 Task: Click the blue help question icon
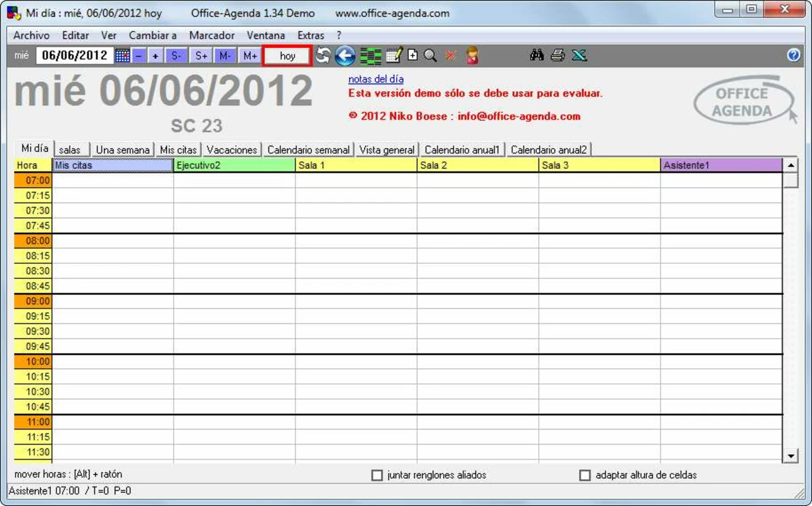coord(794,56)
